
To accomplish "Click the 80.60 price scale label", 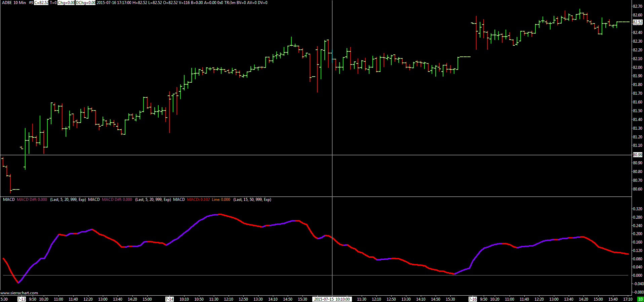I will point(638,189).
